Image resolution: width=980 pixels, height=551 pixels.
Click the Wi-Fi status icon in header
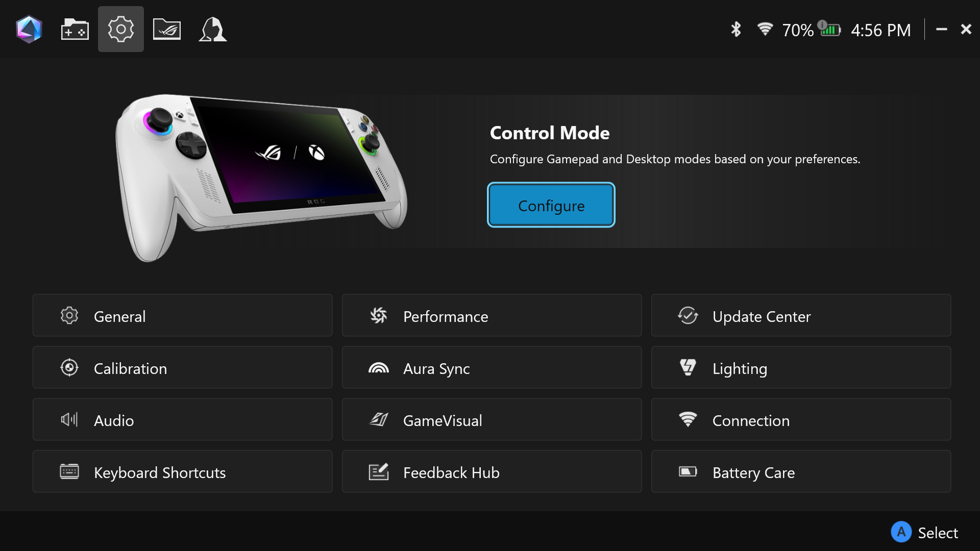(x=765, y=30)
